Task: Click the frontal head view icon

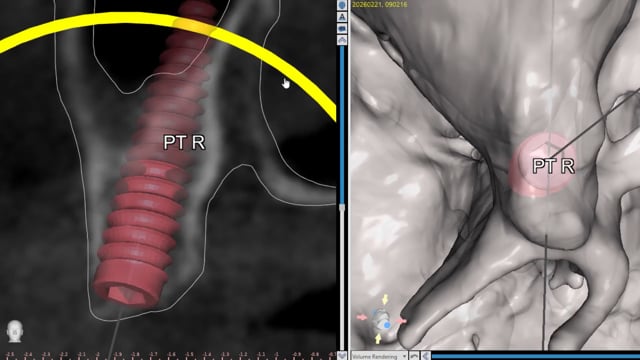Action: pos(342,5)
